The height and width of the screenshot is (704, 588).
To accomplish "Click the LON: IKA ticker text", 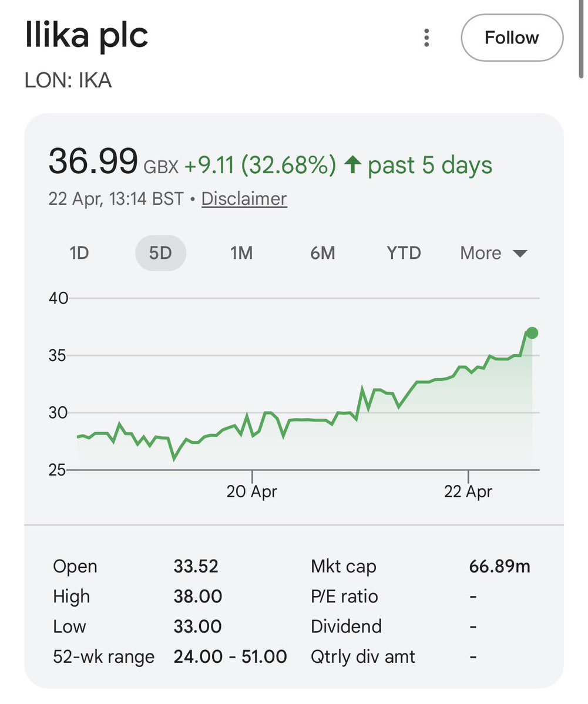I will (68, 81).
